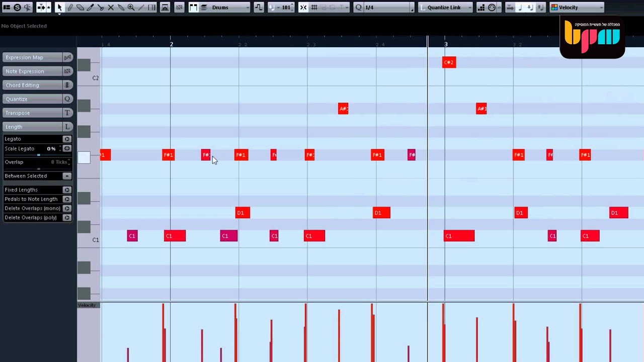Click the Move Insert Mode arrow icon
Screen dimensions: 644x362
[x=510, y=8]
